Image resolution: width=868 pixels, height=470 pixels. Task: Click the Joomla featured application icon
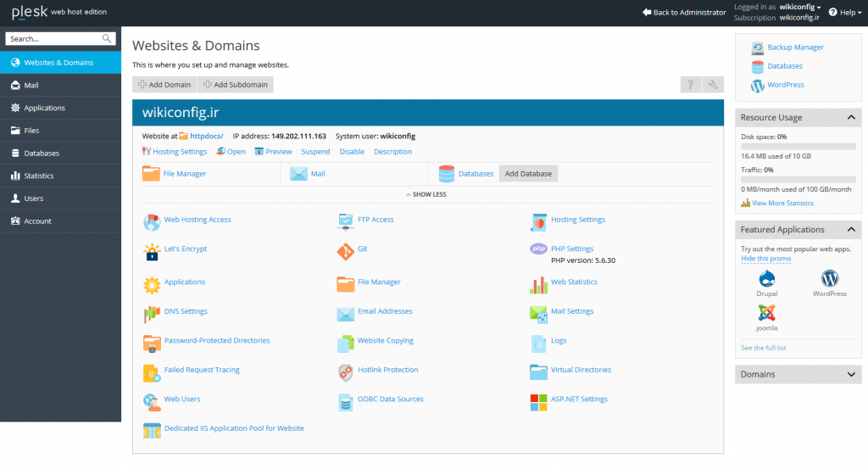[x=766, y=313]
